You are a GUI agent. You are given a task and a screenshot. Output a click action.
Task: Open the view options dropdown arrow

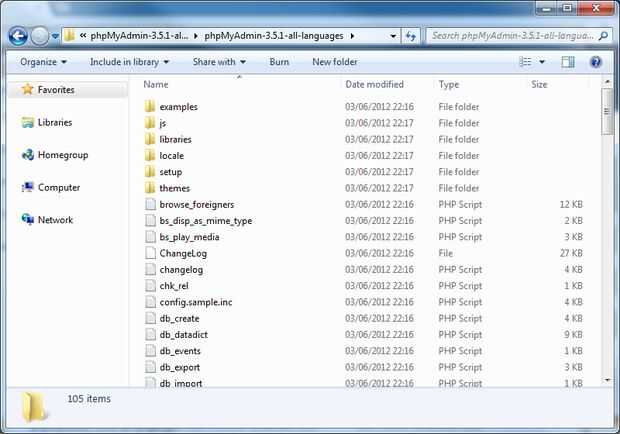542,62
